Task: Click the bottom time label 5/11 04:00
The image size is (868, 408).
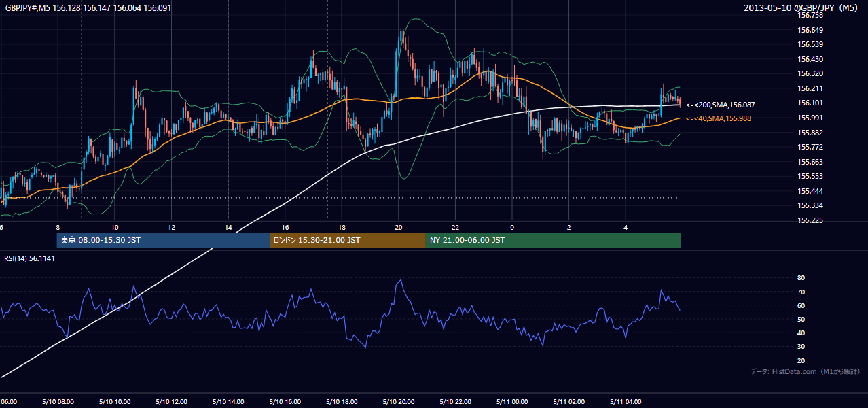Action: pyautogui.click(x=625, y=402)
